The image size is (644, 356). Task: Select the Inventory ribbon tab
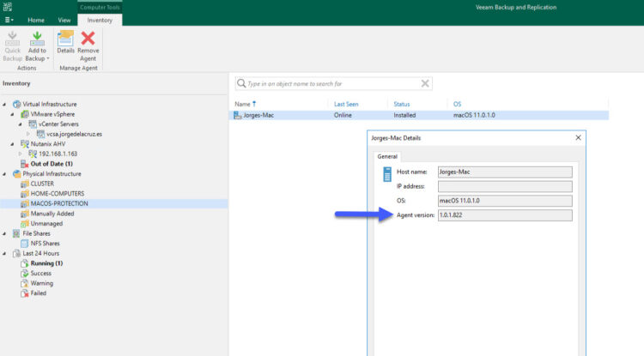(100, 20)
